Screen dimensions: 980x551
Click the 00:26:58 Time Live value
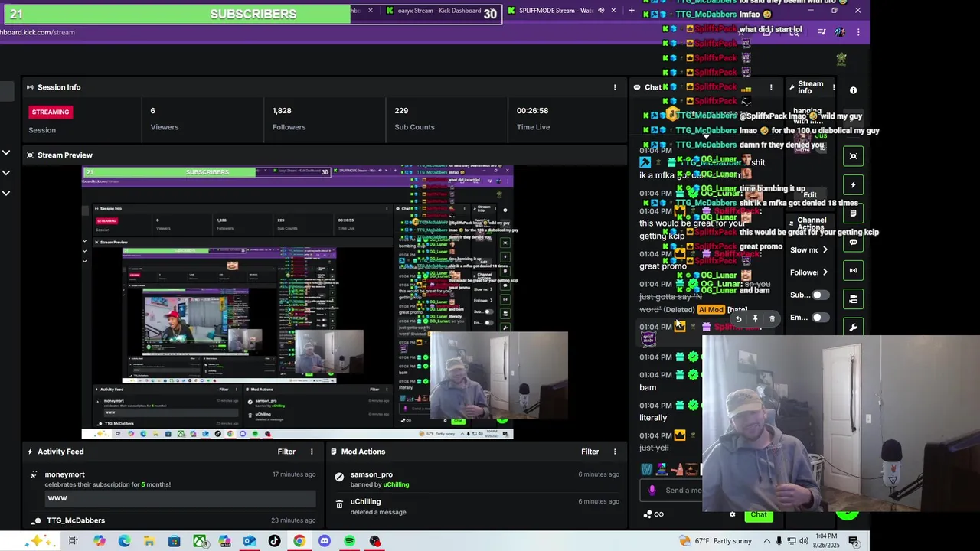532,111
